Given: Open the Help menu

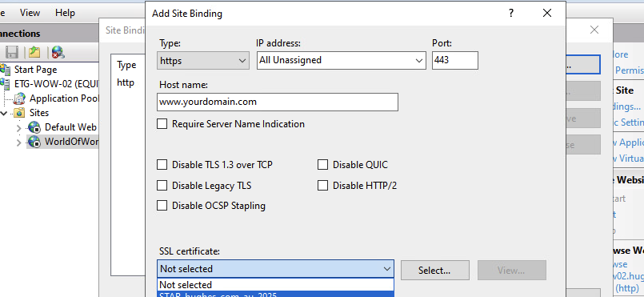Looking at the screenshot, I should click(x=66, y=13).
